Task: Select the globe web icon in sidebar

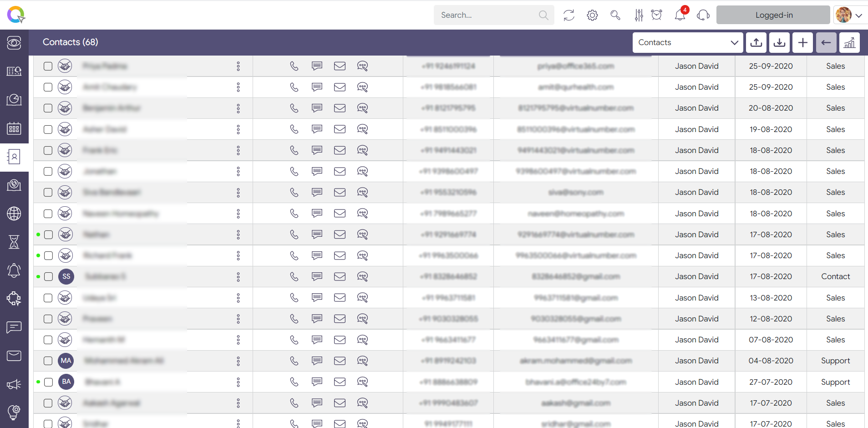Action: tap(14, 213)
